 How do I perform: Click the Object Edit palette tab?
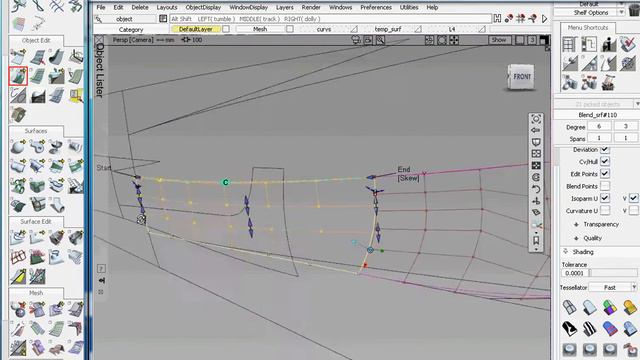coord(36,40)
